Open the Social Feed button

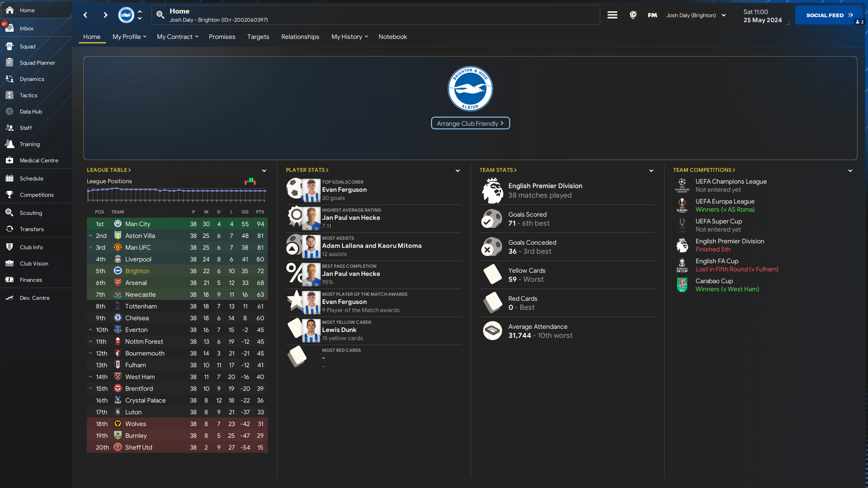click(829, 15)
